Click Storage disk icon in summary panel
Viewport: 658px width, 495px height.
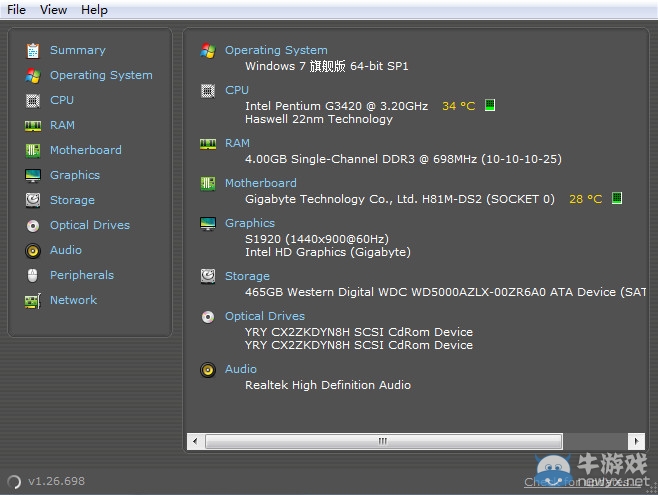[x=208, y=276]
